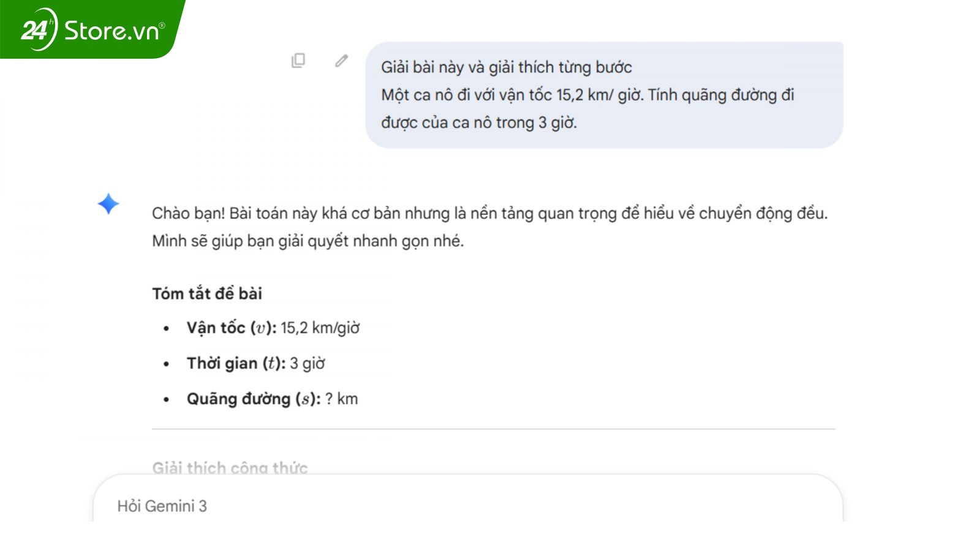
Task: Click the heading Tóm tắt đề bài
Action: pos(208,293)
